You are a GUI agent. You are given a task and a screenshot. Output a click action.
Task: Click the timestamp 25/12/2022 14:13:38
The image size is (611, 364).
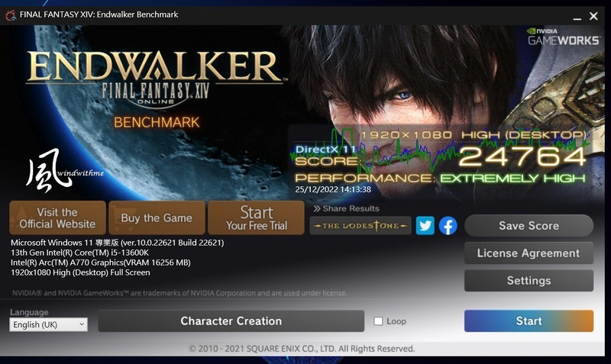click(x=333, y=189)
